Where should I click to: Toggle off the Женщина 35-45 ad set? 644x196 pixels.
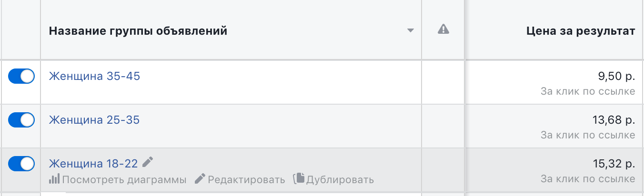tap(21, 76)
